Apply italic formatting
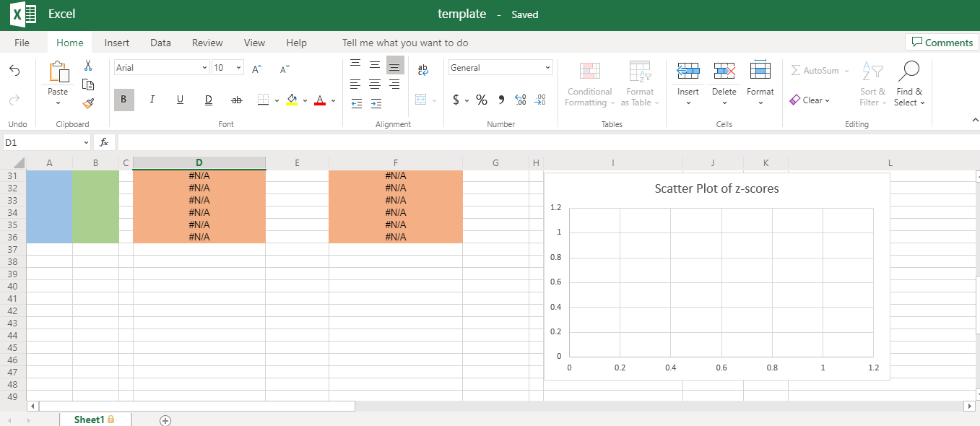The image size is (980, 426). coord(152,99)
